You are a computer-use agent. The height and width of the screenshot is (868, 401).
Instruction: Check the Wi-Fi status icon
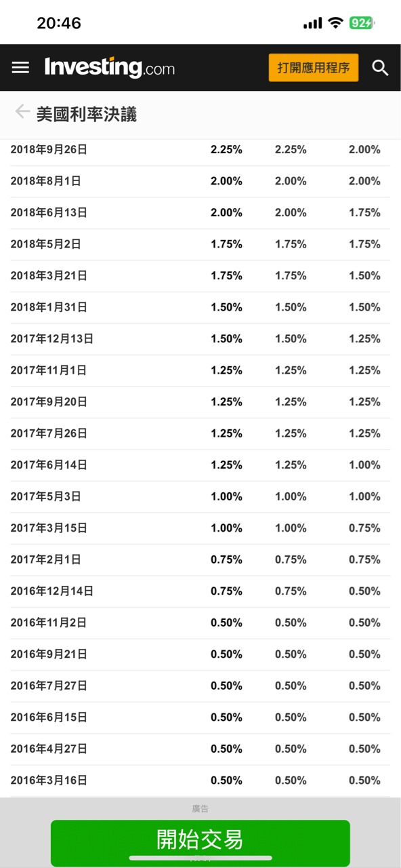[x=337, y=22]
